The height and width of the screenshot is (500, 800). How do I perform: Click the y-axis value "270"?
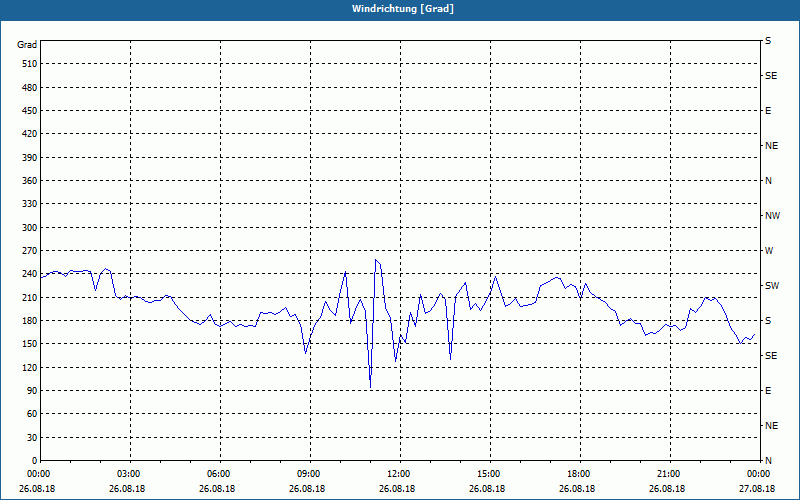click(x=30, y=251)
